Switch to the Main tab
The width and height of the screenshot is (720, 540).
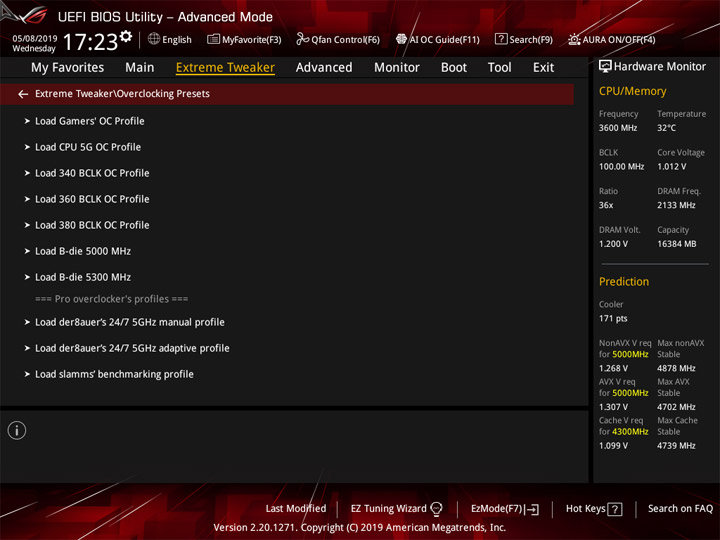click(140, 68)
